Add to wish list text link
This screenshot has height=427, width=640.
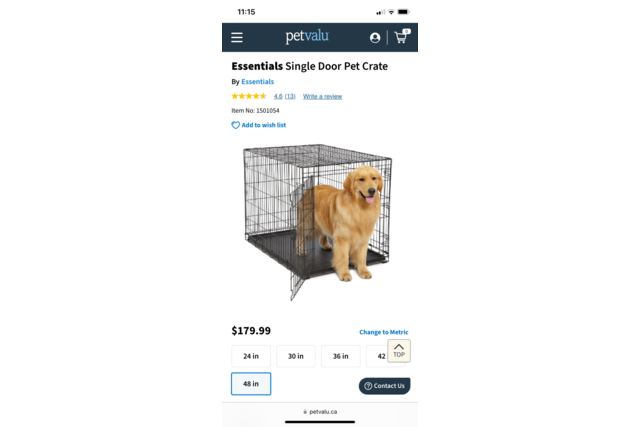pos(264,125)
